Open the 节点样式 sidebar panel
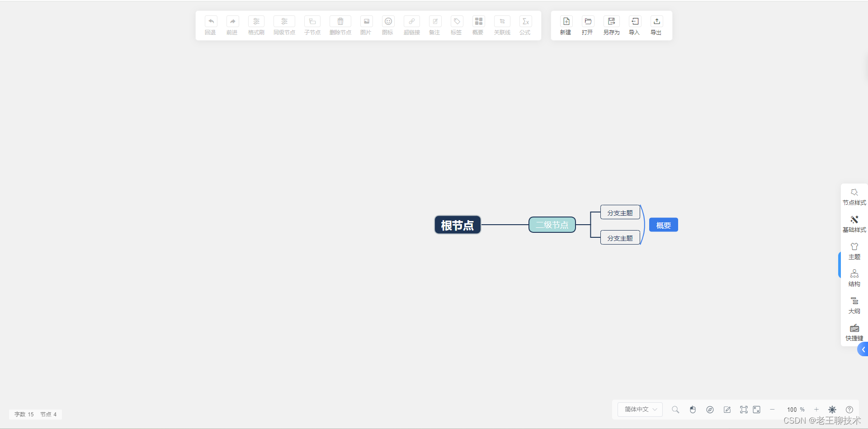868x429 pixels. (854, 197)
